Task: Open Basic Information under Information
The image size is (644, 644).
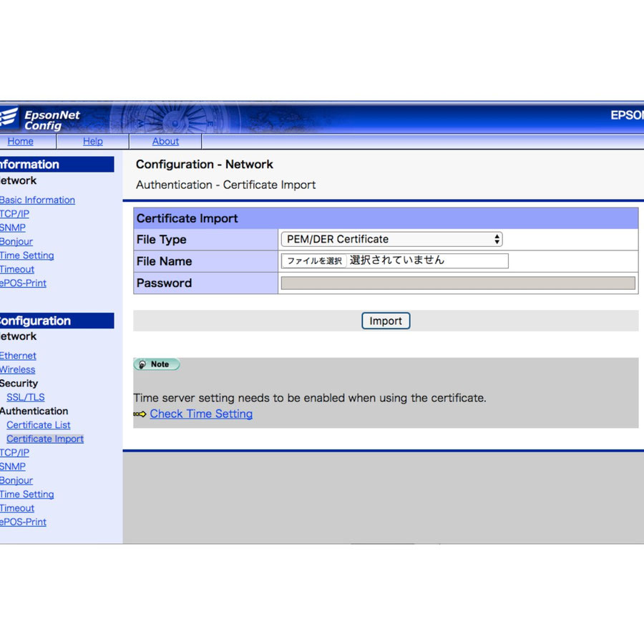Action: pos(37,200)
